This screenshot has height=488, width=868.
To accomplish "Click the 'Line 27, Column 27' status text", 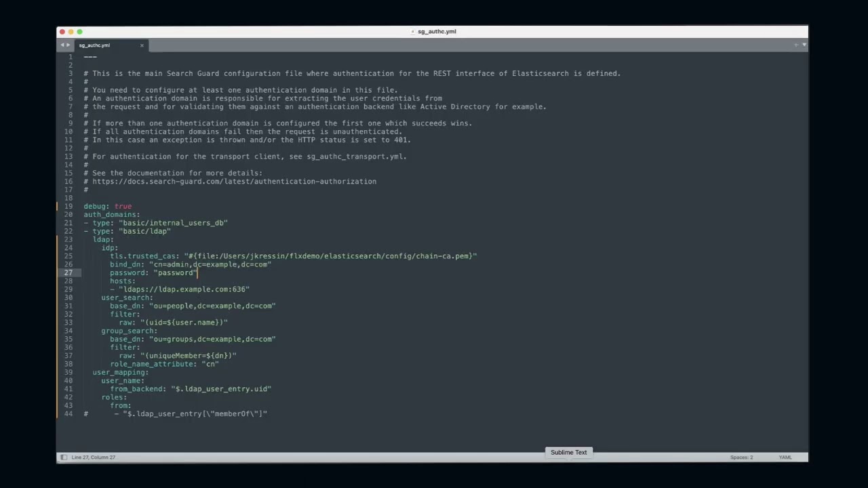I will (x=94, y=457).
